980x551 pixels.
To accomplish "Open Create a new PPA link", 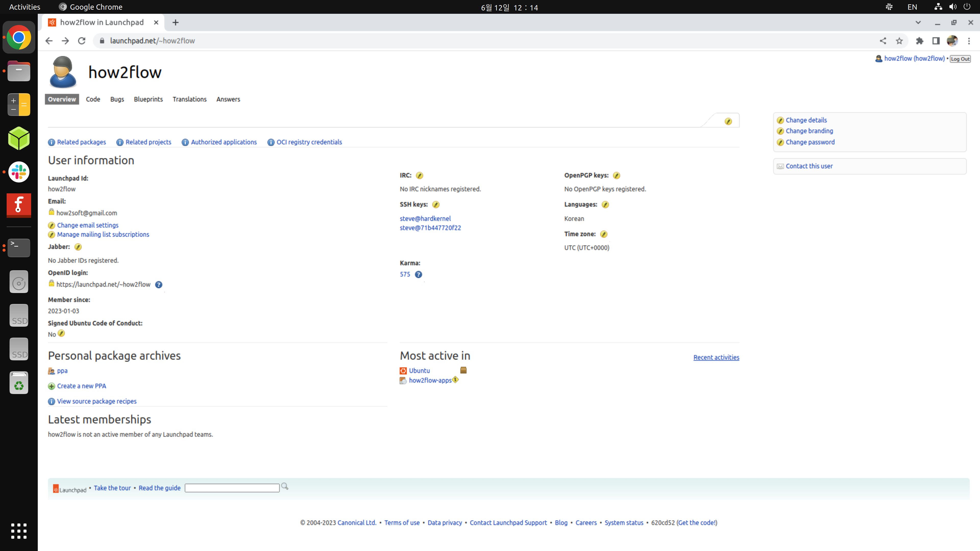I will (x=81, y=386).
